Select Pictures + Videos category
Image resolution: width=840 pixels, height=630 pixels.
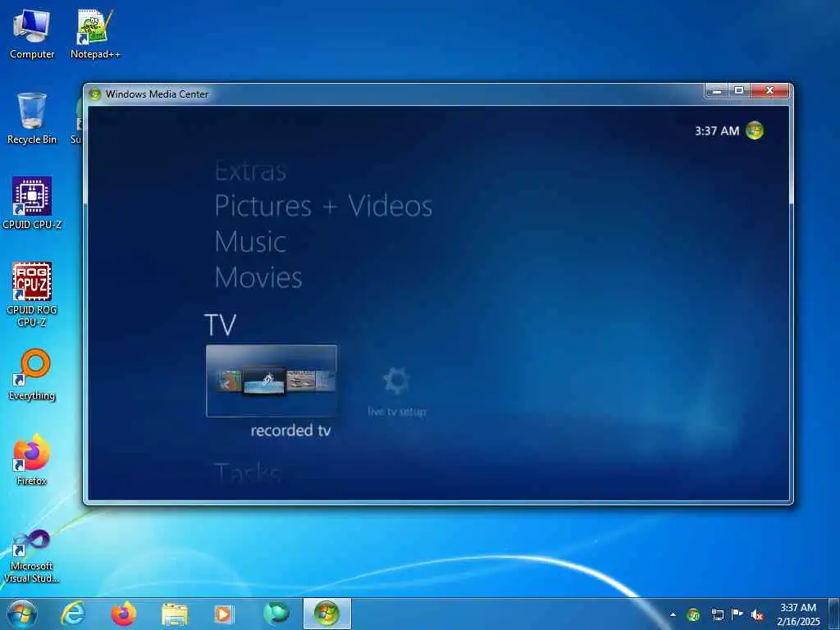pyautogui.click(x=323, y=206)
